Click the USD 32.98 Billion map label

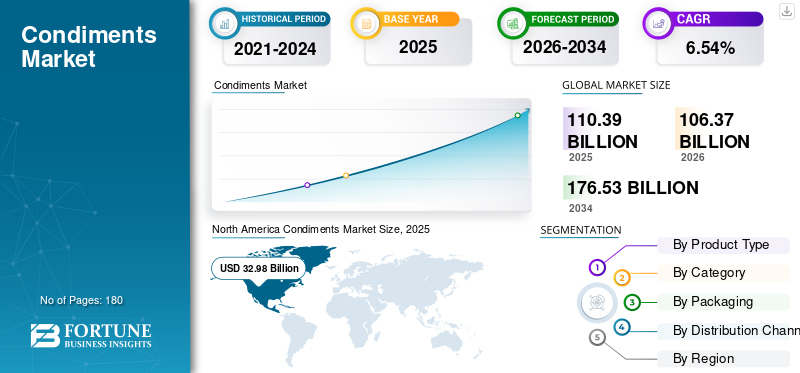point(258,268)
